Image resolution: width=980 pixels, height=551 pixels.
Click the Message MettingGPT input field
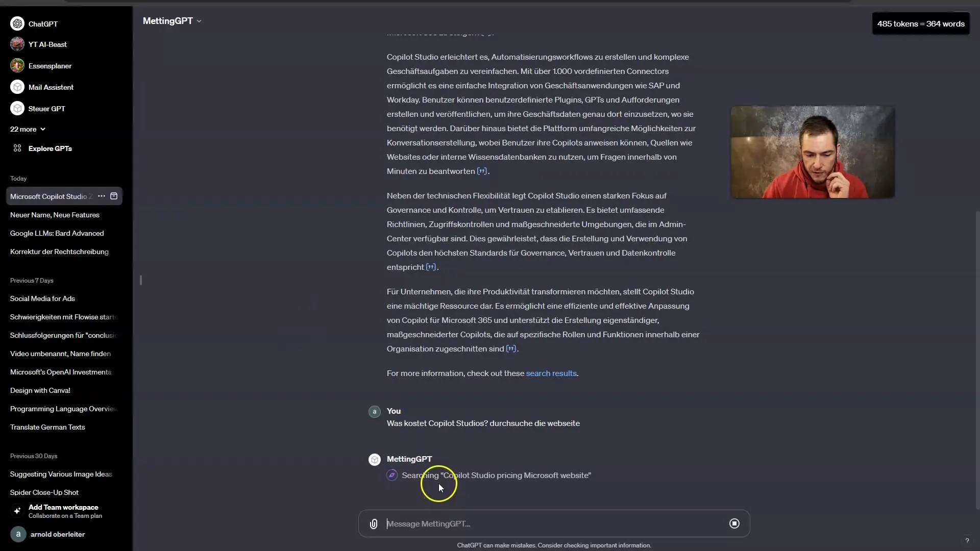click(552, 523)
